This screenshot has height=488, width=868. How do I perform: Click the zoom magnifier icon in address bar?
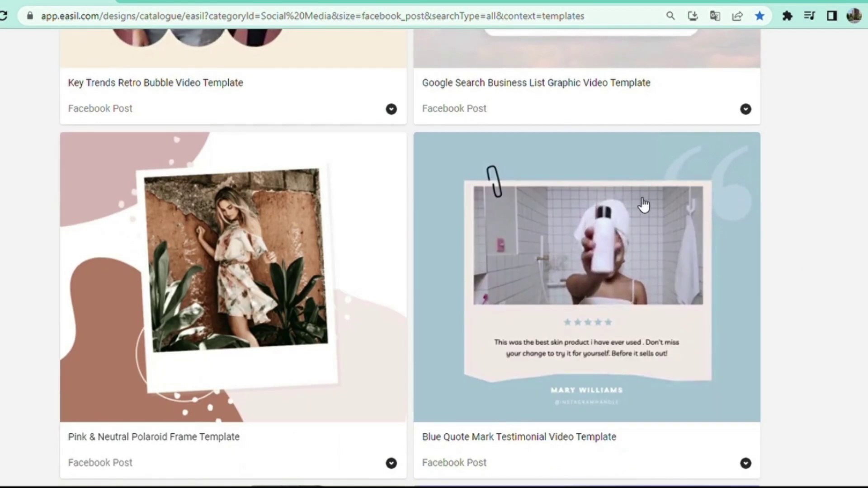click(x=670, y=16)
